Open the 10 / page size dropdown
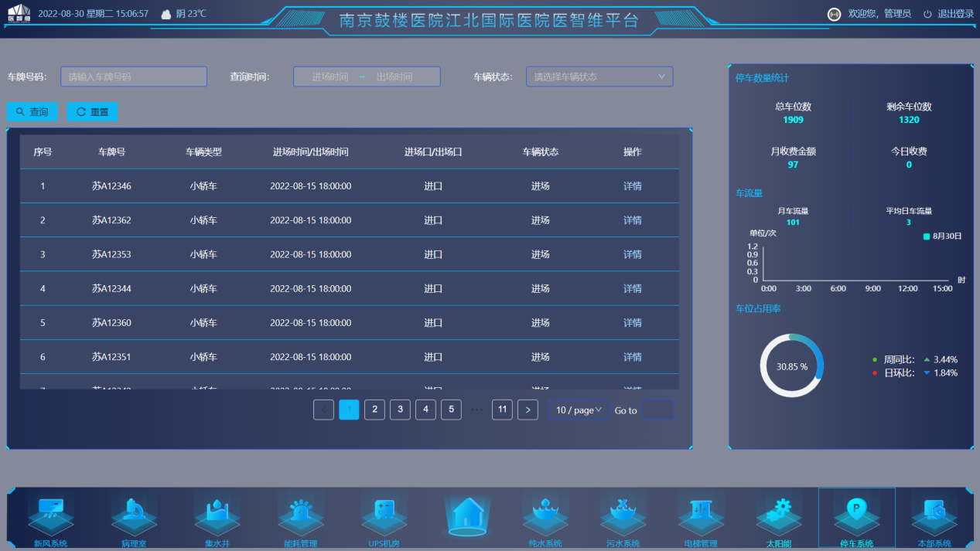 point(579,410)
